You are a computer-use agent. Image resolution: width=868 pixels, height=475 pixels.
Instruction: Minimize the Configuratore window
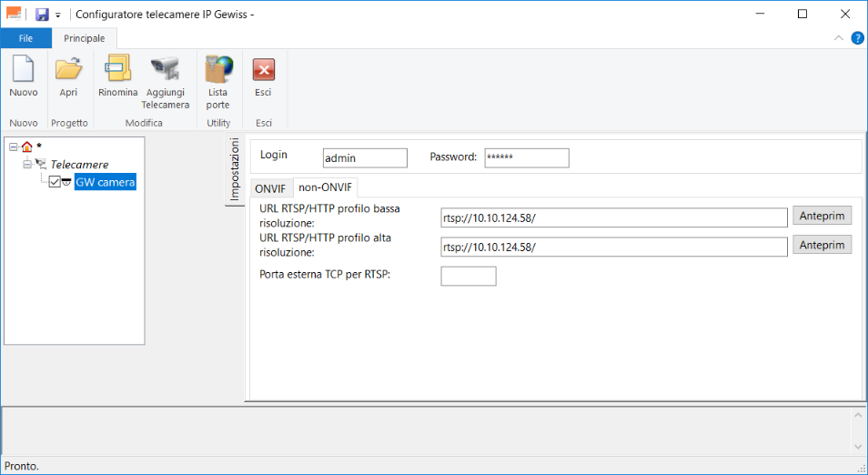(x=760, y=14)
